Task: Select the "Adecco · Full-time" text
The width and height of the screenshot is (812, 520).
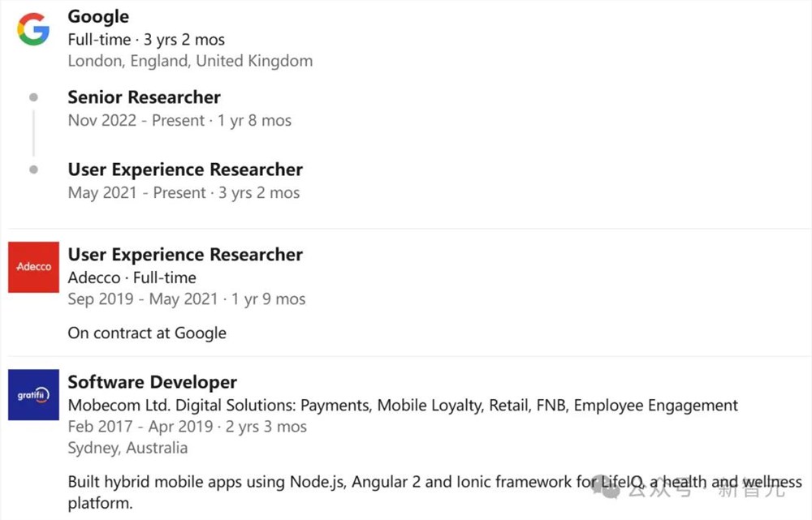Action: [x=132, y=277]
